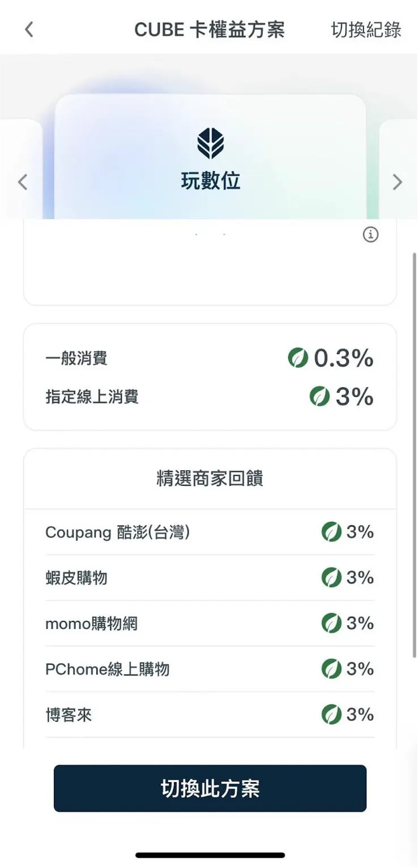The width and height of the screenshot is (419, 868).
Task: Open the info icon in the details card
Action: [x=371, y=235]
